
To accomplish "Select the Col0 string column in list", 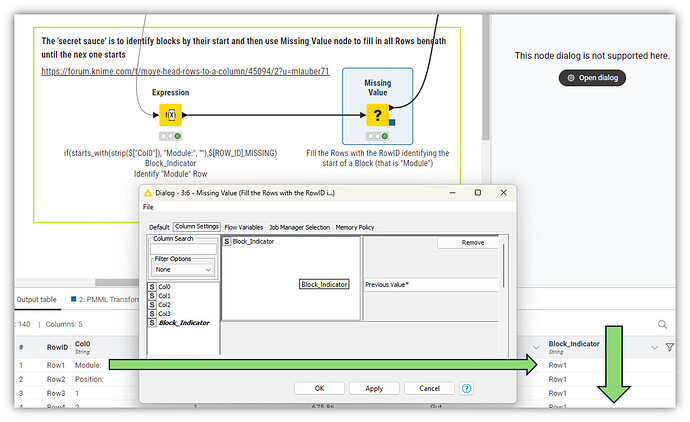I will point(164,287).
